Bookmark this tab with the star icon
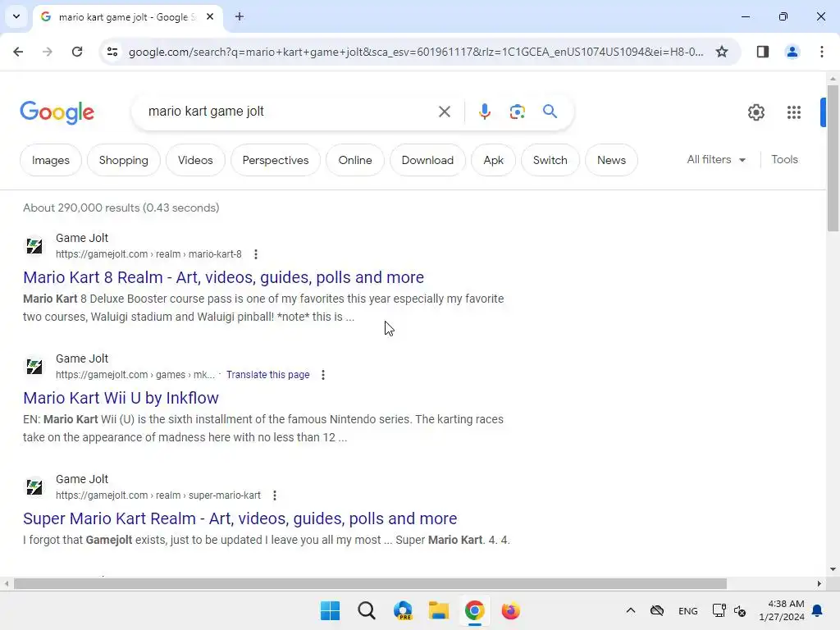Screen dimensions: 840x630 pyautogui.click(x=722, y=52)
